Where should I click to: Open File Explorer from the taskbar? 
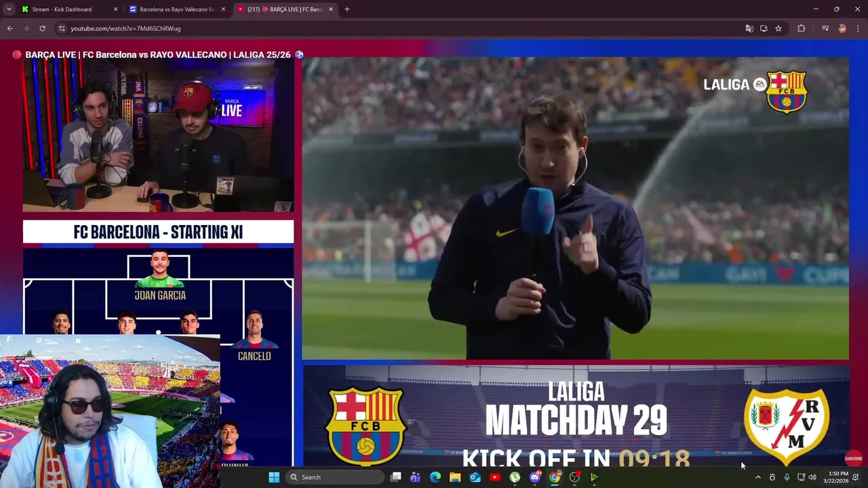click(x=455, y=477)
